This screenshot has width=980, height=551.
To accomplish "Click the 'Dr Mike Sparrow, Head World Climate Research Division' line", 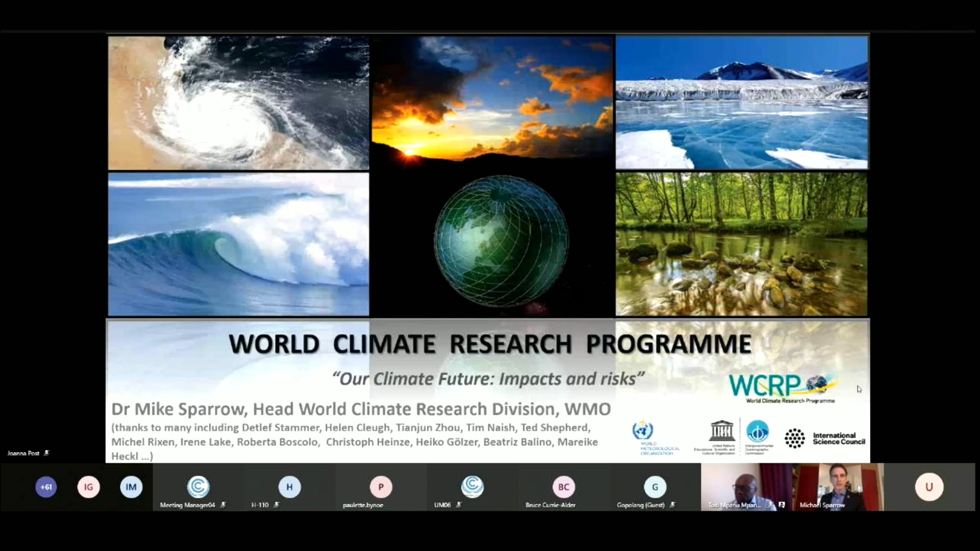I will point(361,409).
